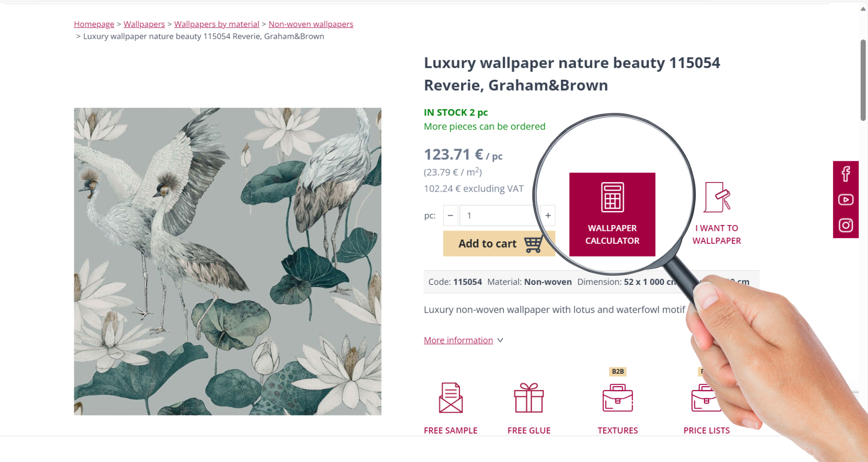This screenshot has height=462, width=868.
Task: Increase quantity with the plus button
Action: coord(548,216)
